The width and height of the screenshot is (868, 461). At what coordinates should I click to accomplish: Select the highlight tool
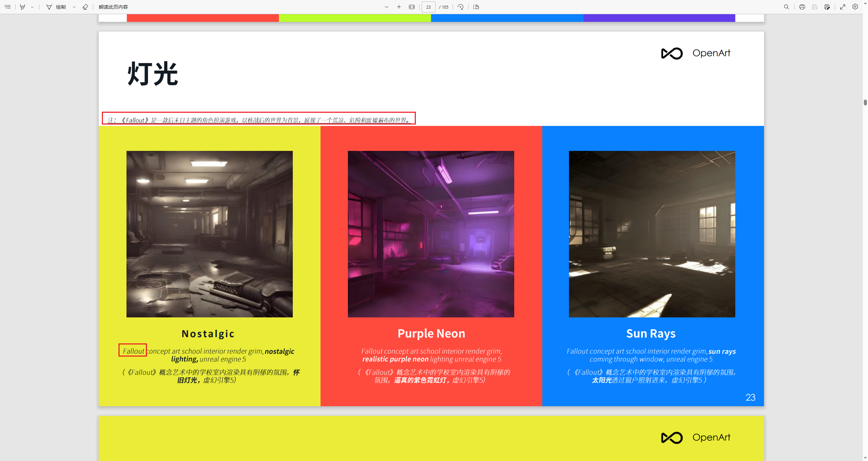[23, 7]
